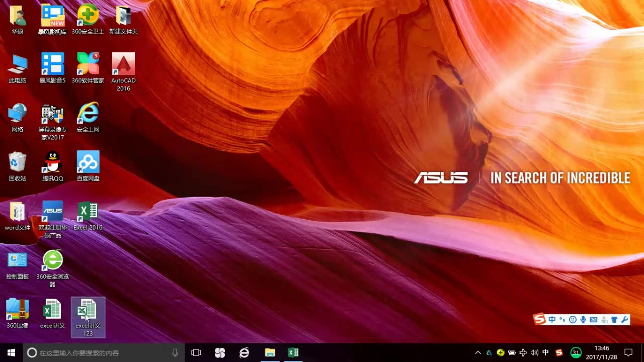
Task: Select the excel讲义123 workbook file
Action: pos(88,318)
